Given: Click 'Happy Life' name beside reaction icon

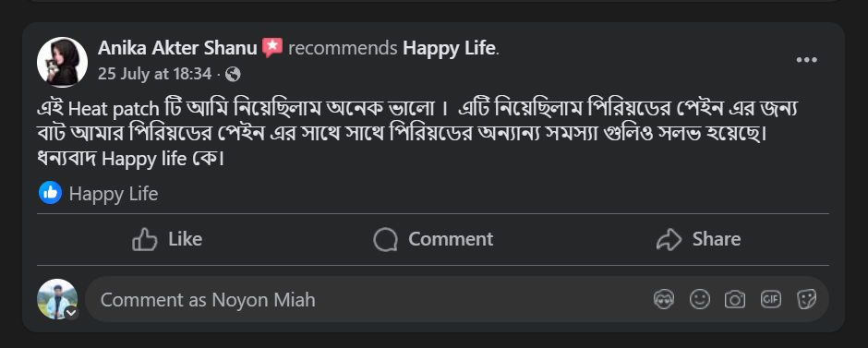Looking at the screenshot, I should 114,194.
